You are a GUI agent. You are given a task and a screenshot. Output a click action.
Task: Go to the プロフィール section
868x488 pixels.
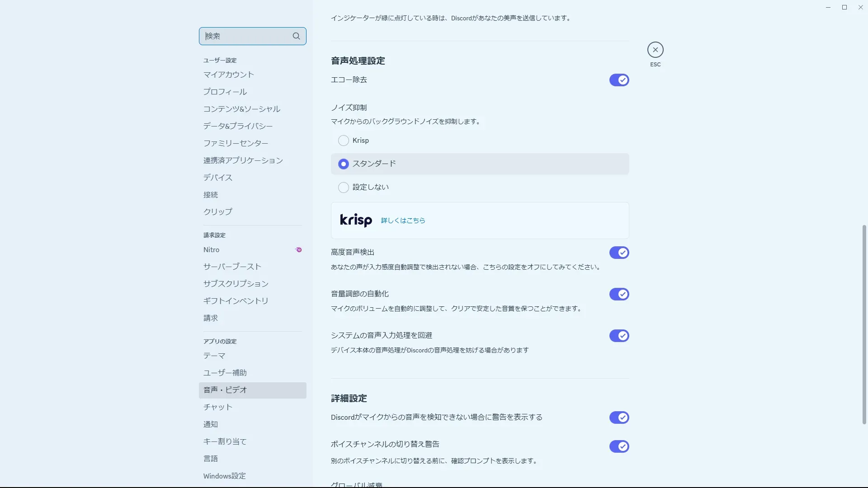coord(225,92)
